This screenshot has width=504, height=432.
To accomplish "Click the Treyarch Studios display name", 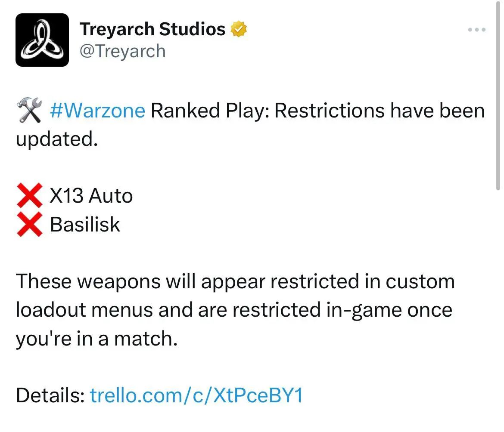I will tap(152, 29).
